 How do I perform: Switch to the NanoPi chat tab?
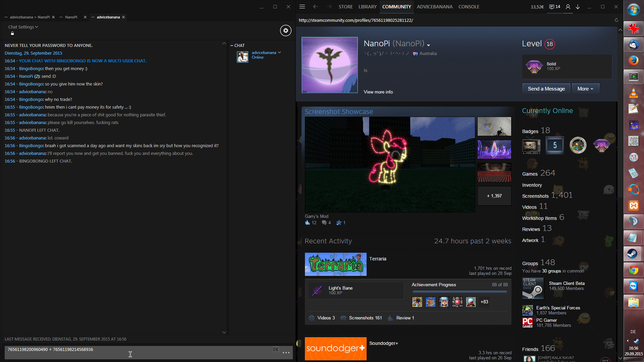click(71, 17)
